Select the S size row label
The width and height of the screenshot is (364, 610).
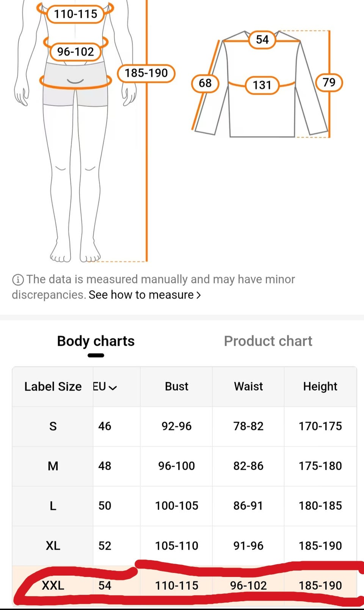(x=53, y=427)
